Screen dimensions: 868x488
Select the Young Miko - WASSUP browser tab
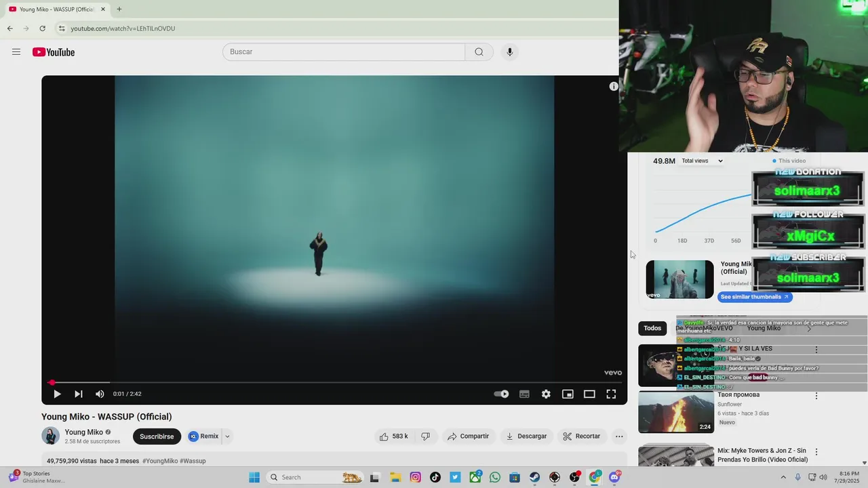pyautogui.click(x=56, y=9)
